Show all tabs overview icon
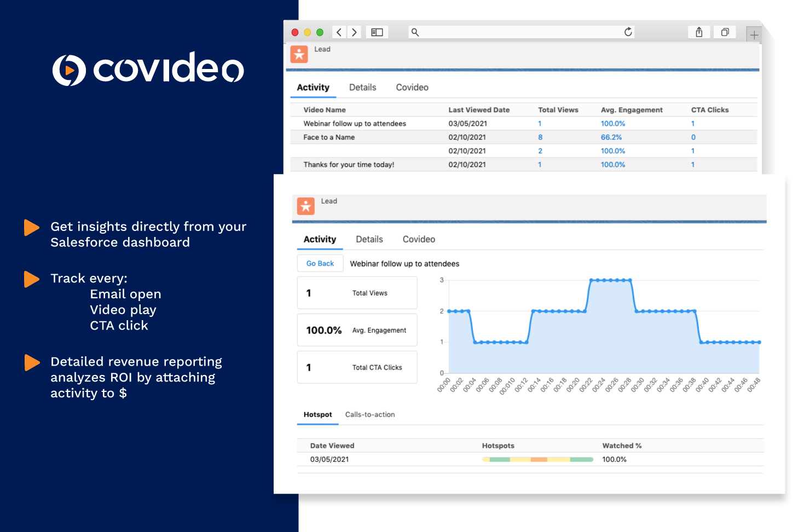This screenshot has width=798, height=532. pos(725,32)
